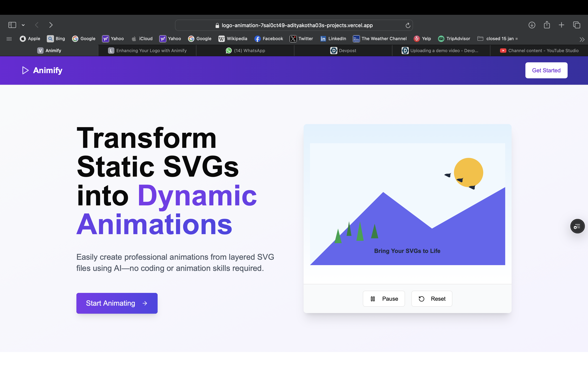Open the closed 15 jan bookmarks folder

[497, 39]
